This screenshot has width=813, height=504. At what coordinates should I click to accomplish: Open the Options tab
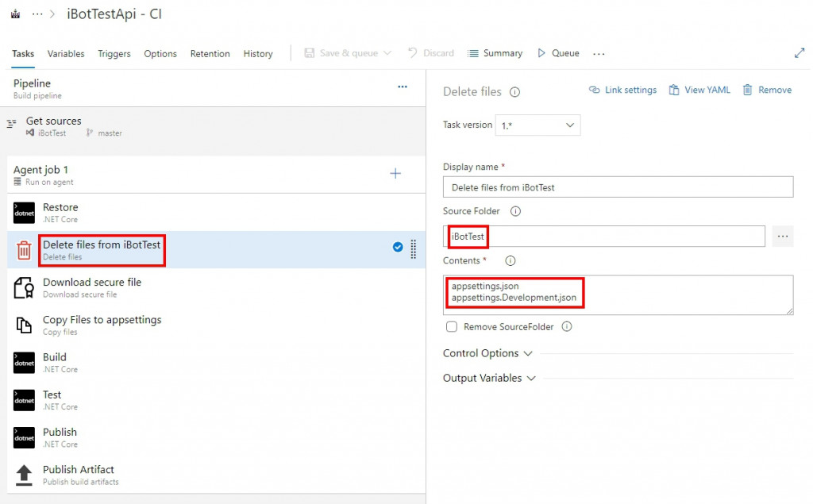pyautogui.click(x=160, y=53)
